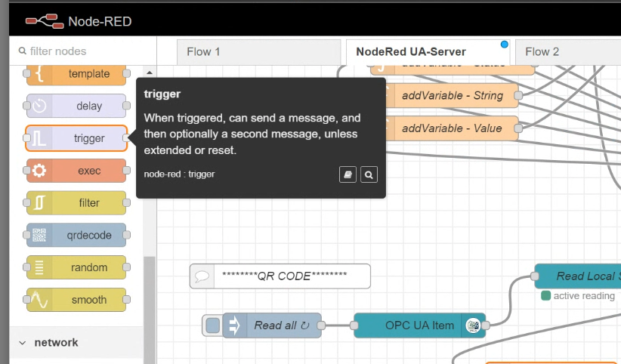Click the Node-RED header title text
This screenshot has height=364, width=621.
click(x=100, y=21)
